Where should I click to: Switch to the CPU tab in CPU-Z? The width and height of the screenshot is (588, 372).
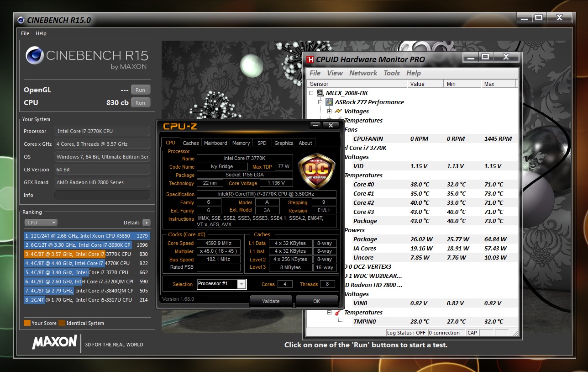pyautogui.click(x=171, y=143)
